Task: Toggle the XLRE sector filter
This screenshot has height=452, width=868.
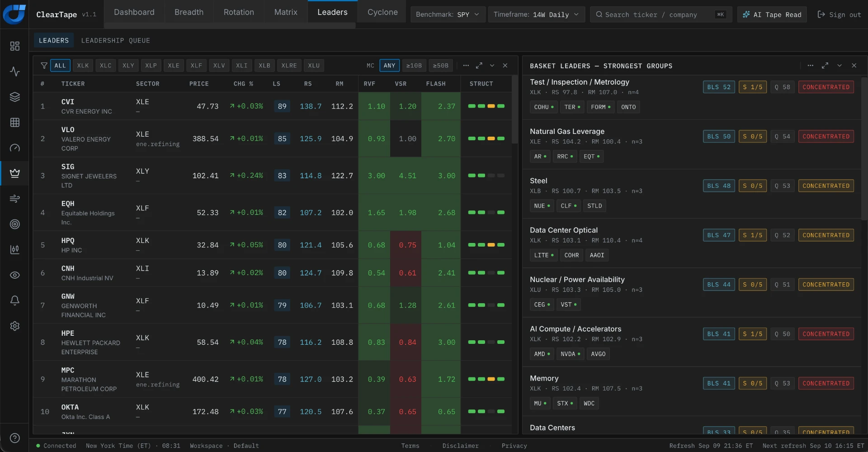Action: coord(289,66)
